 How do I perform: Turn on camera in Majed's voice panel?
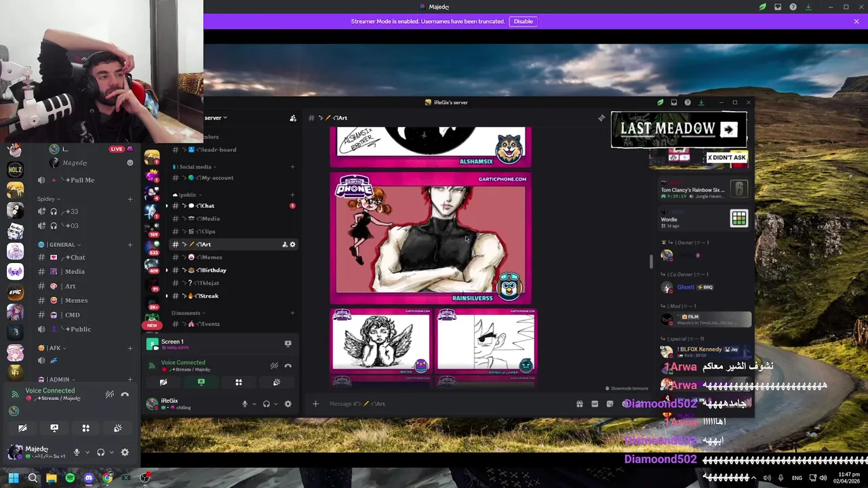point(22,428)
